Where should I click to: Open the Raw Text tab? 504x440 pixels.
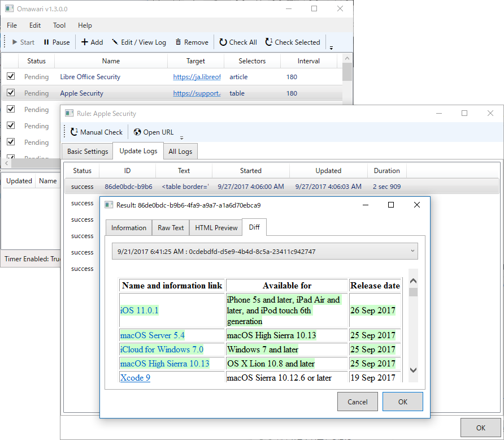point(171,228)
